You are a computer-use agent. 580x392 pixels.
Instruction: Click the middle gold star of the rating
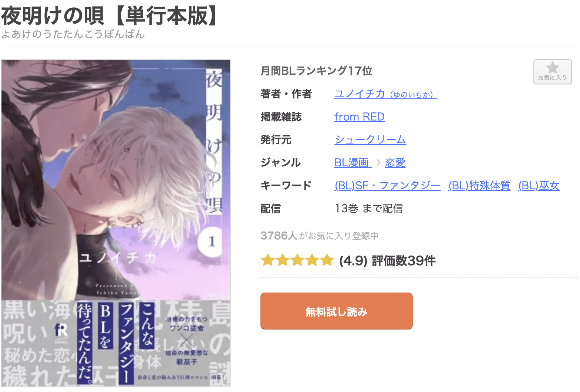pos(297,260)
